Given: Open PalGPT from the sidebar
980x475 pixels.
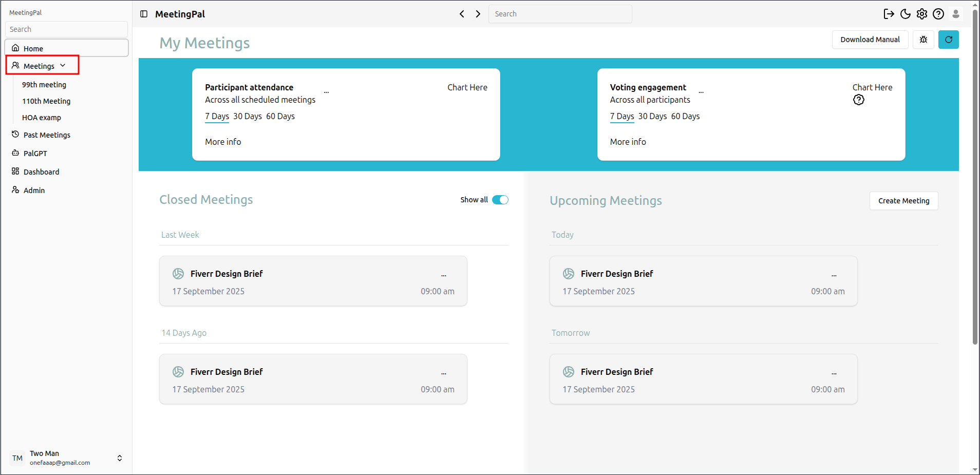Looking at the screenshot, I should click(35, 153).
